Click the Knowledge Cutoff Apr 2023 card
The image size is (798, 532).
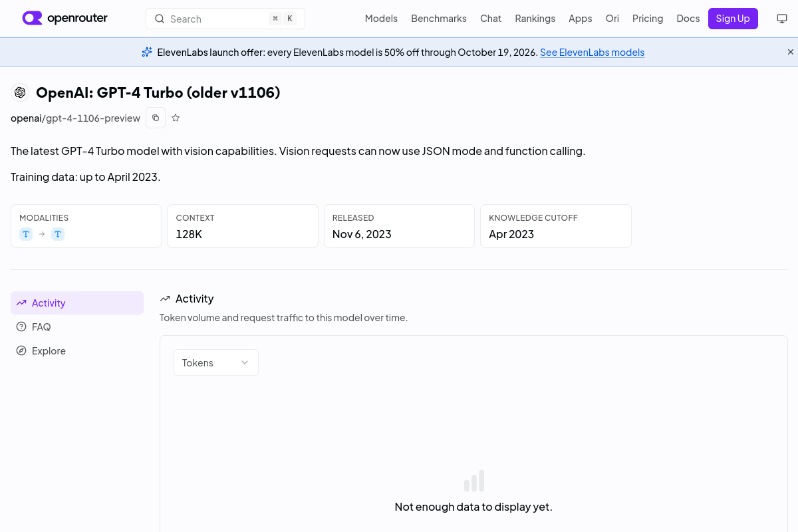tap(556, 226)
